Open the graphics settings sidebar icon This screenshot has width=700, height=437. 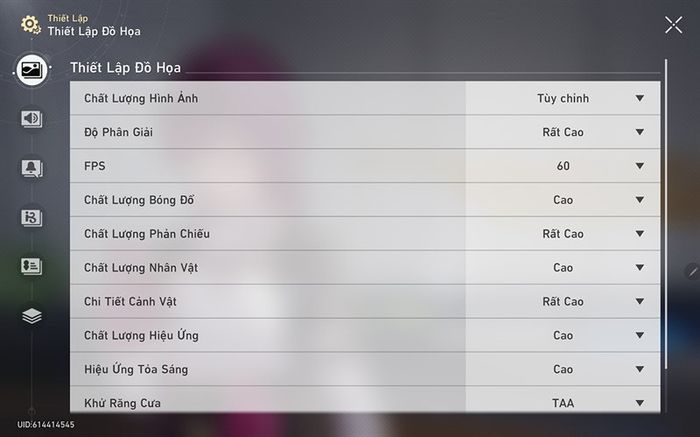pos(31,70)
